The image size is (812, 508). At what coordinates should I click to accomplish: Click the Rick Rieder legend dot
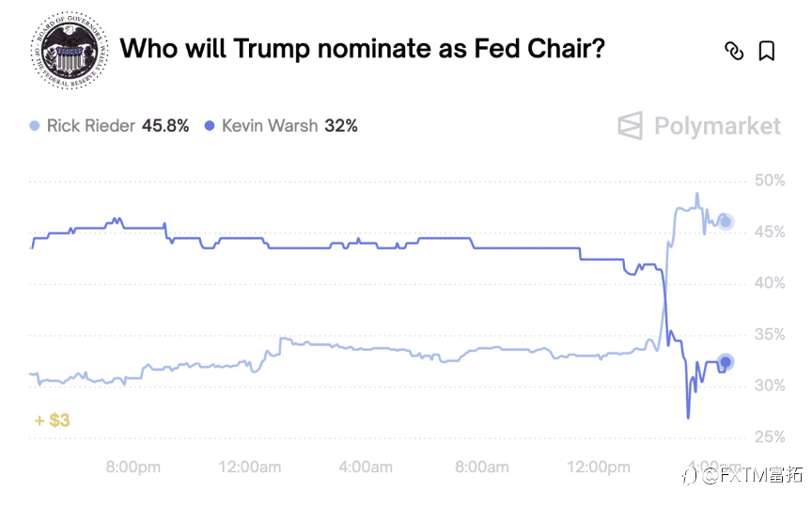pos(35,125)
